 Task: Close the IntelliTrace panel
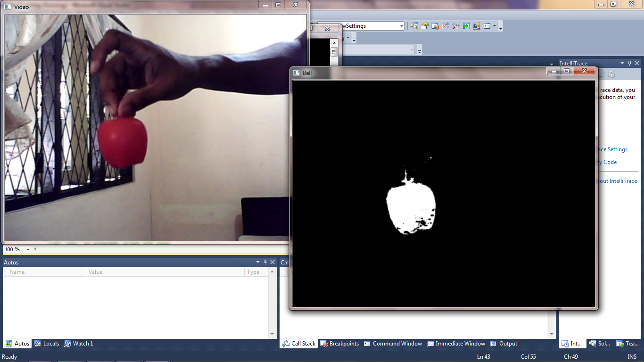pyautogui.click(x=637, y=63)
